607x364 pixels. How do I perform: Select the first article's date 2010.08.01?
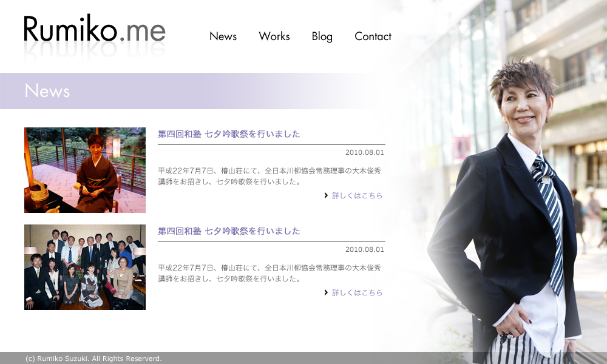pyautogui.click(x=365, y=152)
